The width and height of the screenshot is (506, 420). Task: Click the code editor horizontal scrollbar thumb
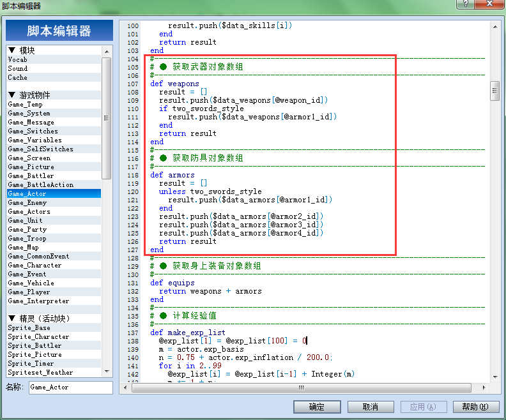coord(302,387)
